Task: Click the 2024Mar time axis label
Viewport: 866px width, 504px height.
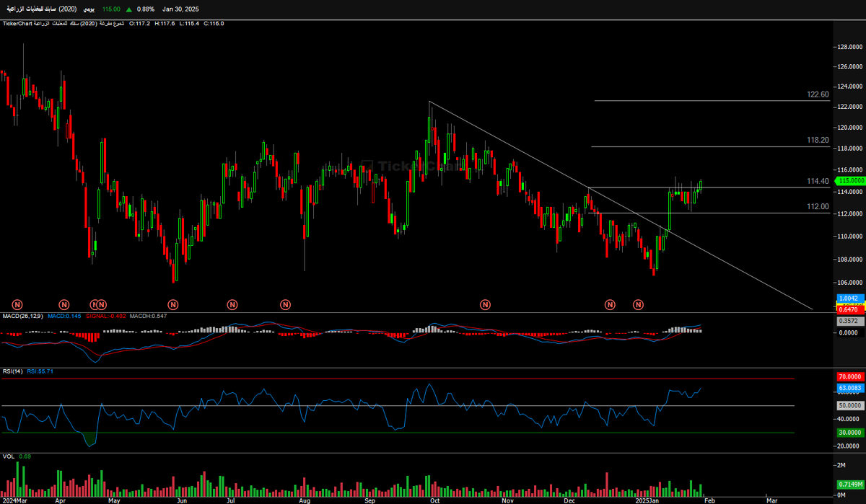Action: pyautogui.click(x=15, y=499)
